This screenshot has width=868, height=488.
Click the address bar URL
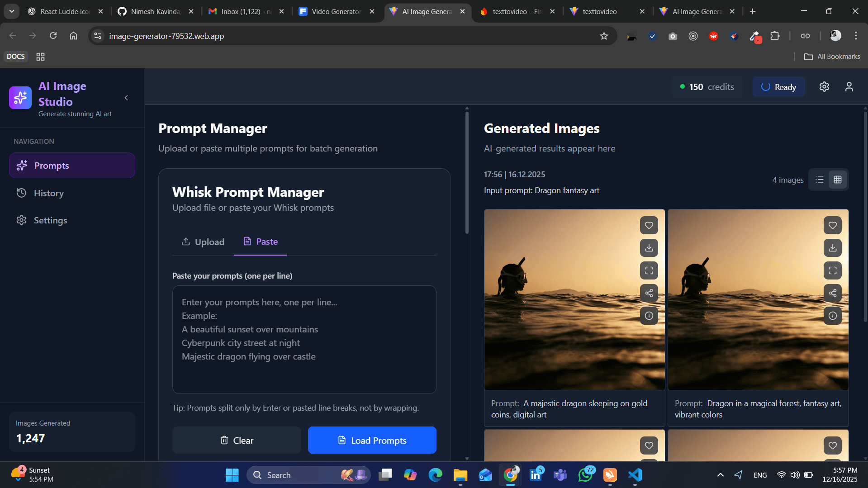166,36
